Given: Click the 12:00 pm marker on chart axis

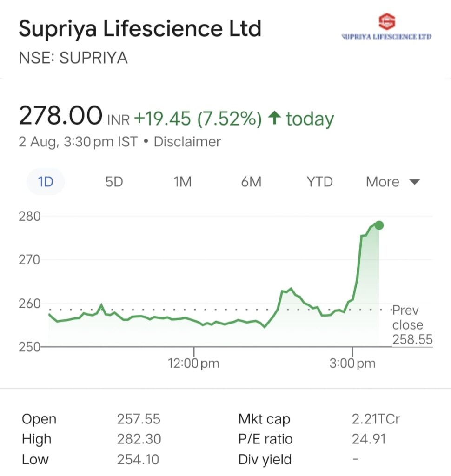Looking at the screenshot, I should tap(193, 363).
